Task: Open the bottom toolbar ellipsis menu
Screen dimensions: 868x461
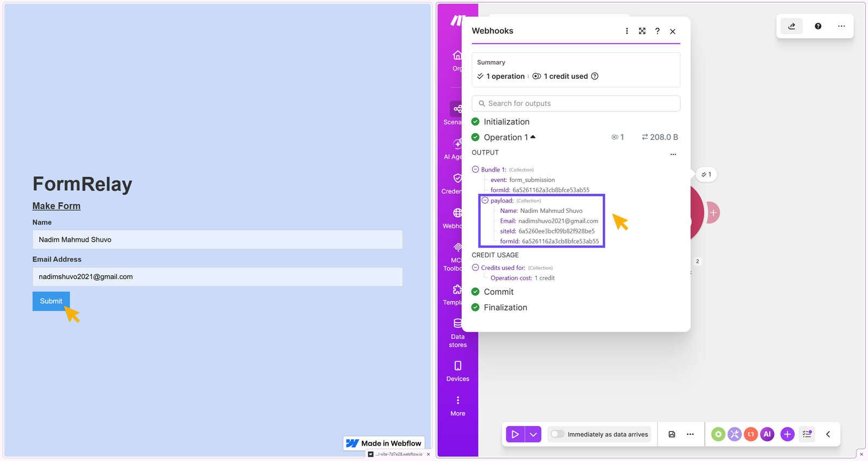Action: (x=690, y=434)
